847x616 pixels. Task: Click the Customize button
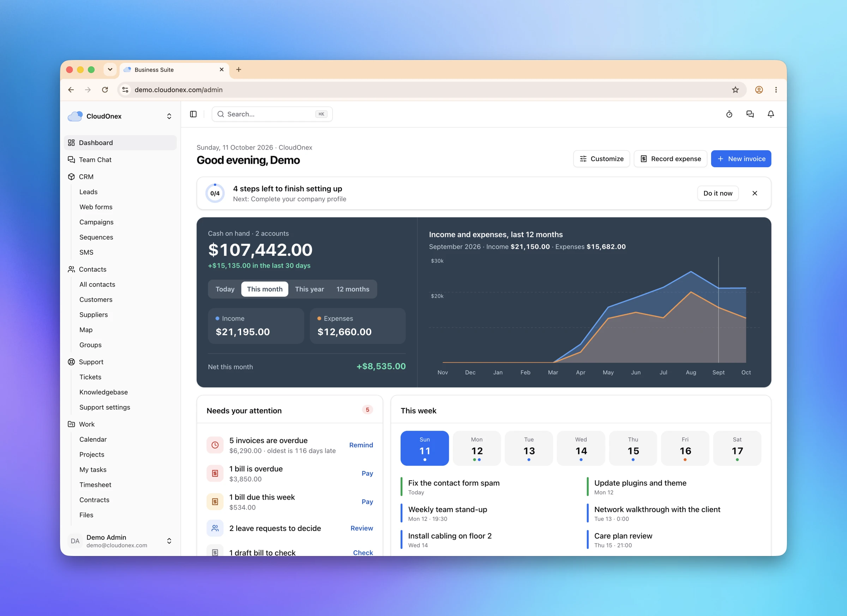click(x=601, y=159)
